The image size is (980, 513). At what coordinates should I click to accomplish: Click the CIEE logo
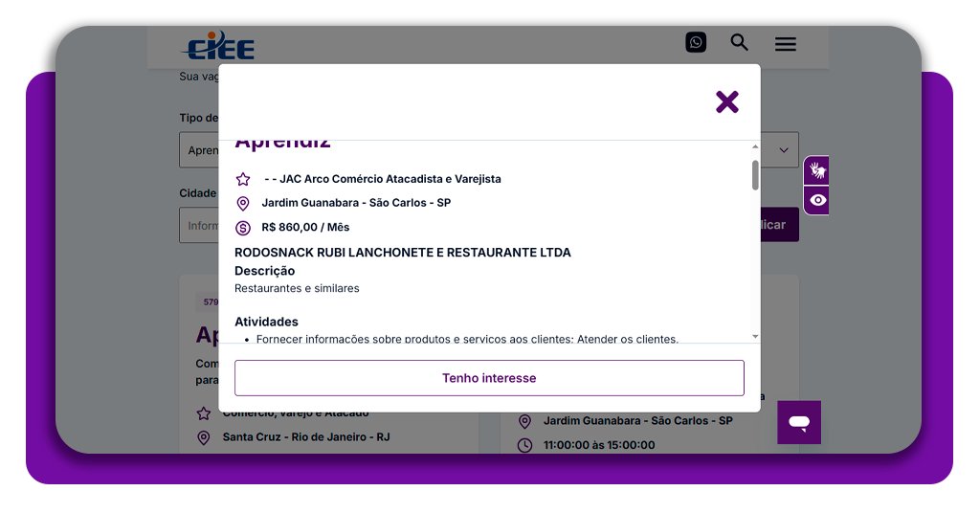point(218,45)
